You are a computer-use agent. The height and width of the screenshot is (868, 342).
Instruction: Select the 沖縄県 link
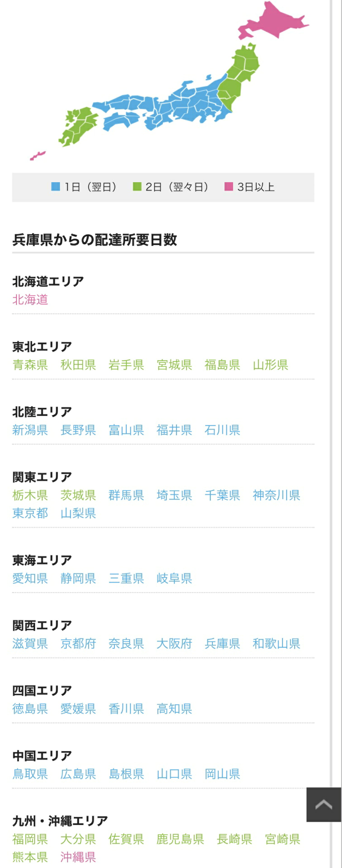point(78,857)
